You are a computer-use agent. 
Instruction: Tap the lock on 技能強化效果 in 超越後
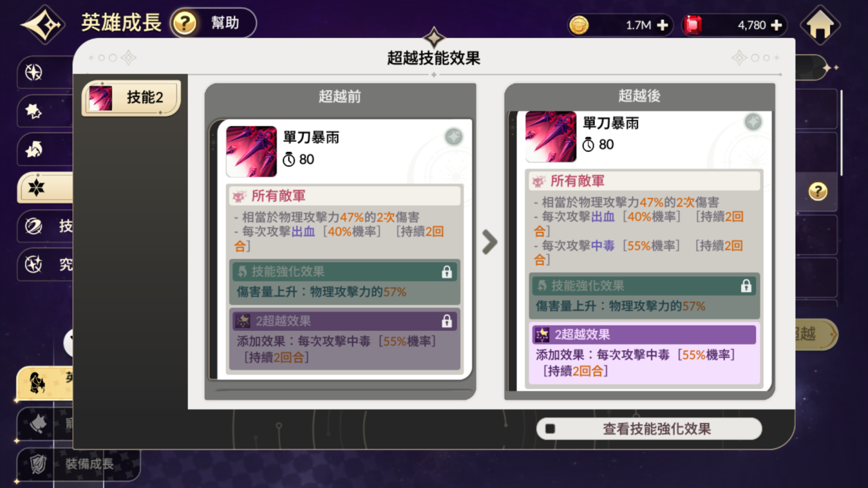(746, 286)
